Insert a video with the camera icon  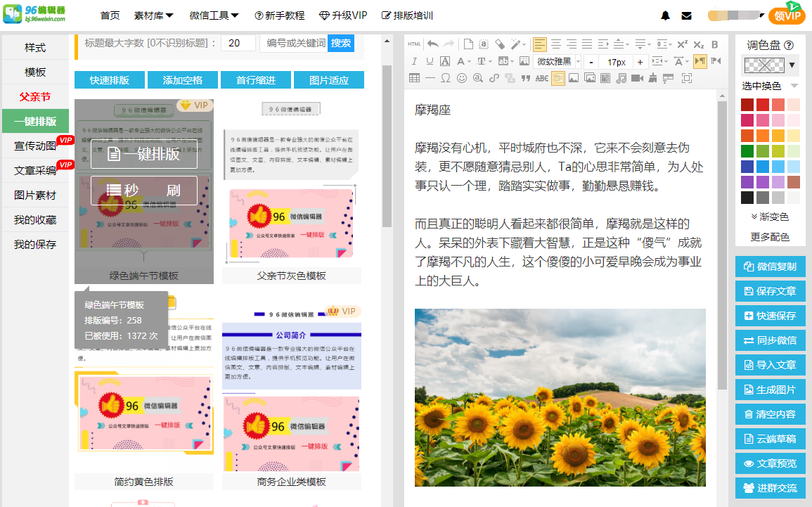click(x=638, y=79)
